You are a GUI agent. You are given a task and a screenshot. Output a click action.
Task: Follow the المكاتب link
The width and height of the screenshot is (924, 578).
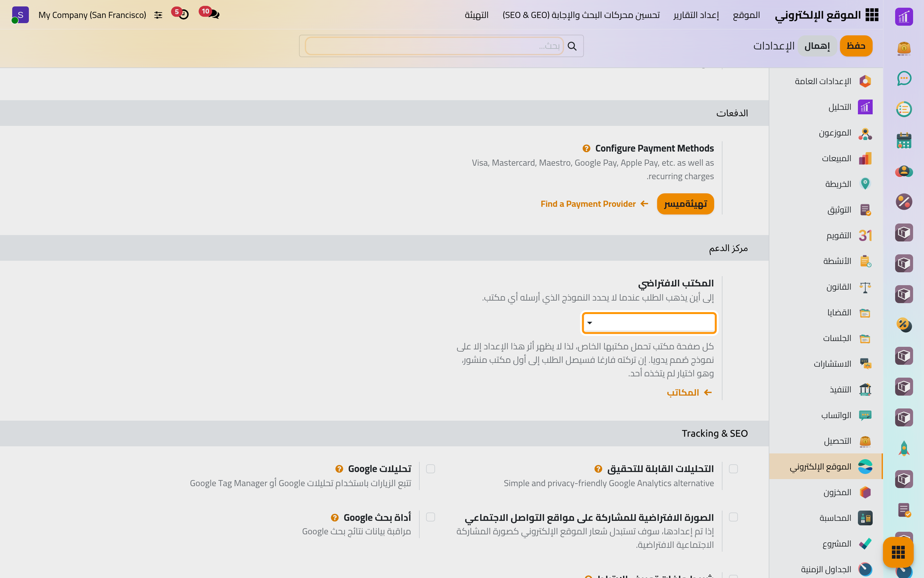tap(689, 393)
